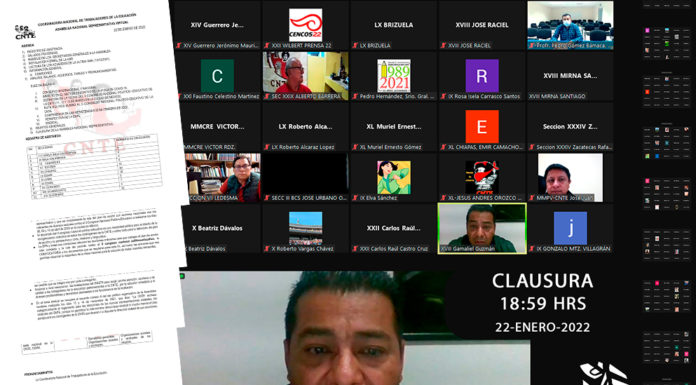
Task: Click the X Roberto Vargas Chávez building photo
Action: [x=305, y=228]
